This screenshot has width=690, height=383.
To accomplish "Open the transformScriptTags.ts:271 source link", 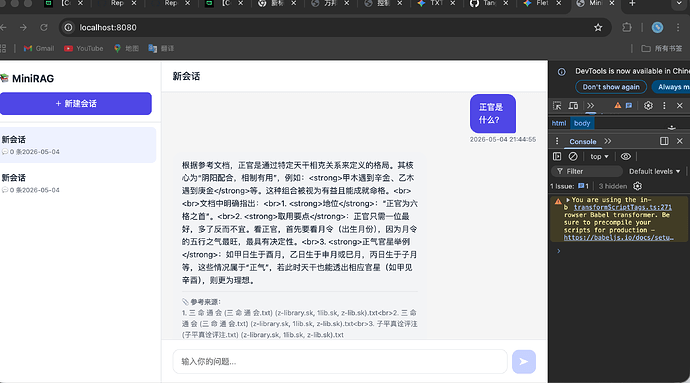I will pos(623,207).
